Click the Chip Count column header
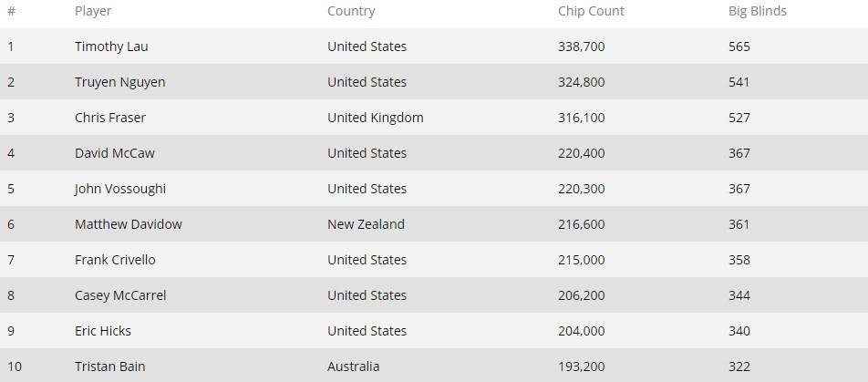The height and width of the screenshot is (382, 868). [x=591, y=12]
